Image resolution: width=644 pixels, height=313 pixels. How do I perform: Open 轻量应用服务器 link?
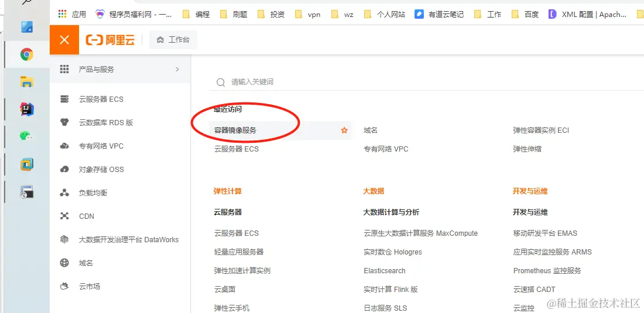pyautogui.click(x=239, y=252)
